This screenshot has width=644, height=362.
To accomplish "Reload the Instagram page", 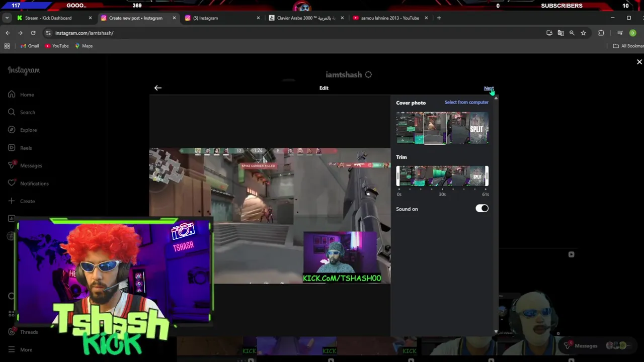I will (33, 33).
